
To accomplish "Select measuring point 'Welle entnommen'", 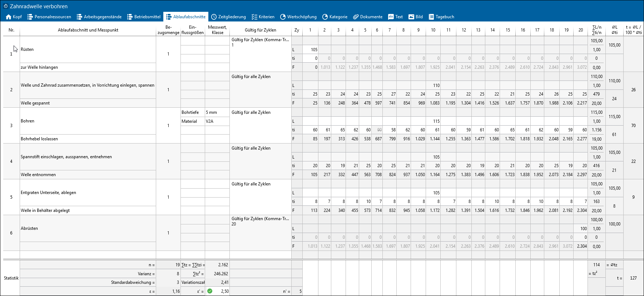I will coord(88,175).
